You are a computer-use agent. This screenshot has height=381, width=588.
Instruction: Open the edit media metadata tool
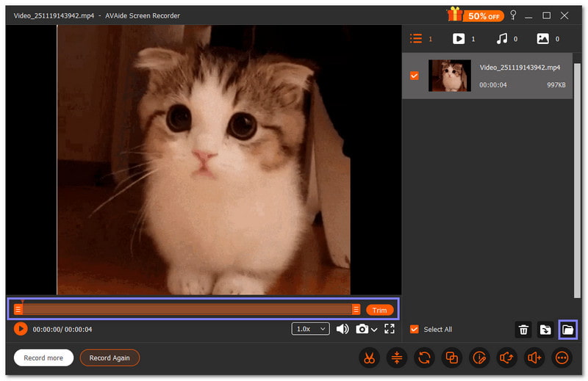pos(479,358)
